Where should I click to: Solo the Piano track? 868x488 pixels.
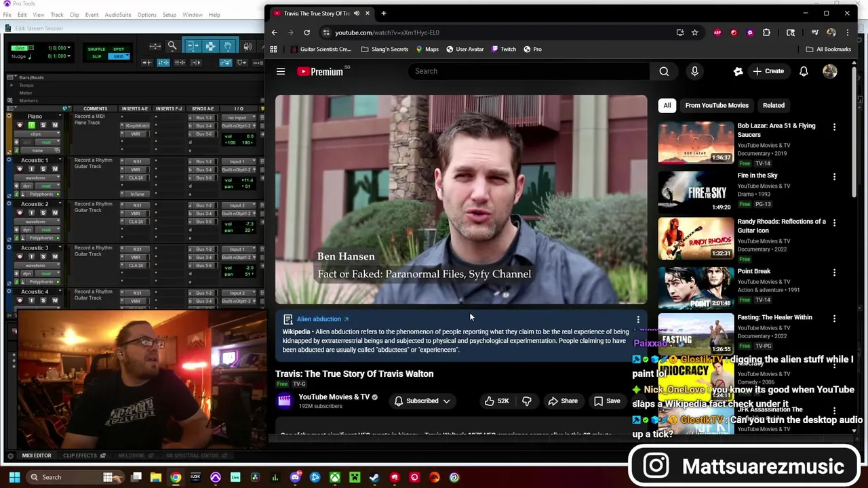(x=43, y=125)
